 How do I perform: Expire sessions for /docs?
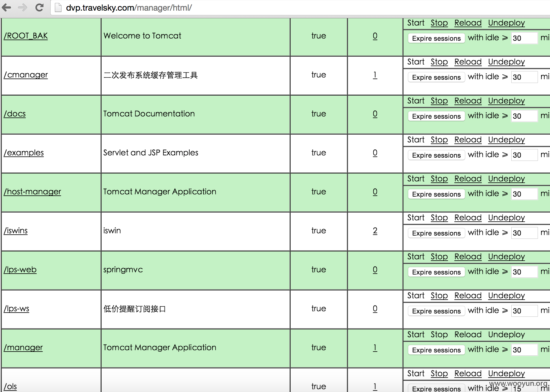pos(436,116)
